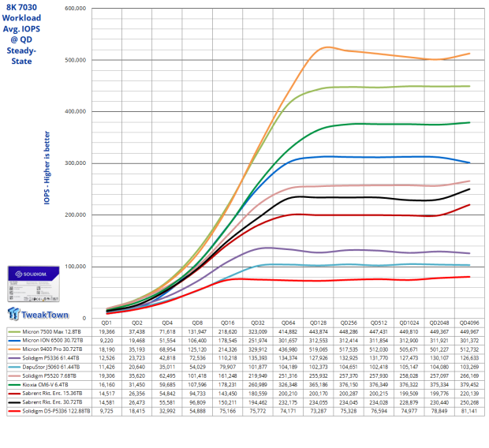Screen dimensions: 489x448
Task: Select the Sabrent 30.72TB value 96,809
Action: click(197, 402)
